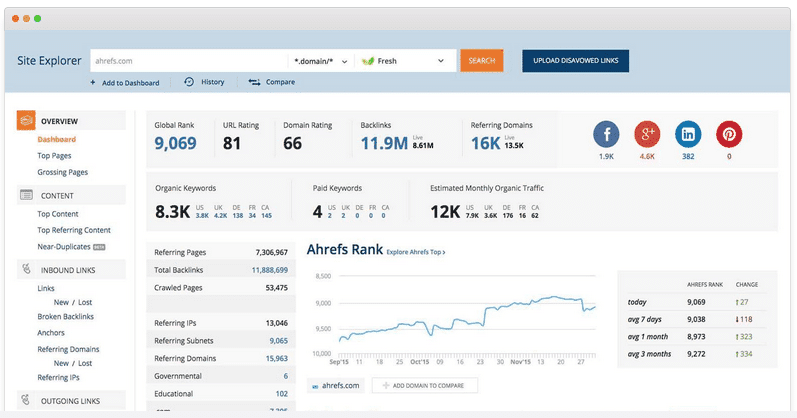Click the Overview section icon in sidebar
797x418 pixels.
point(26,121)
